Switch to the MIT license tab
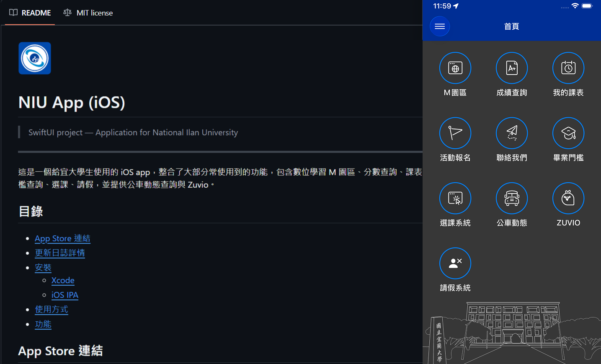Viewport: 601px width, 364px height. click(x=88, y=13)
